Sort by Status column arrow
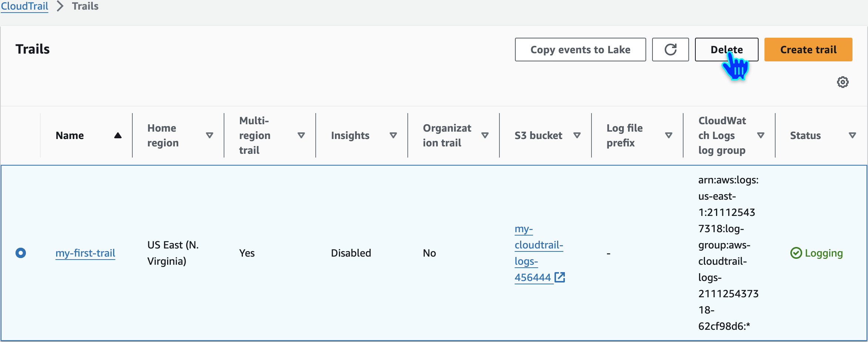This screenshot has width=868, height=342. coord(852,135)
